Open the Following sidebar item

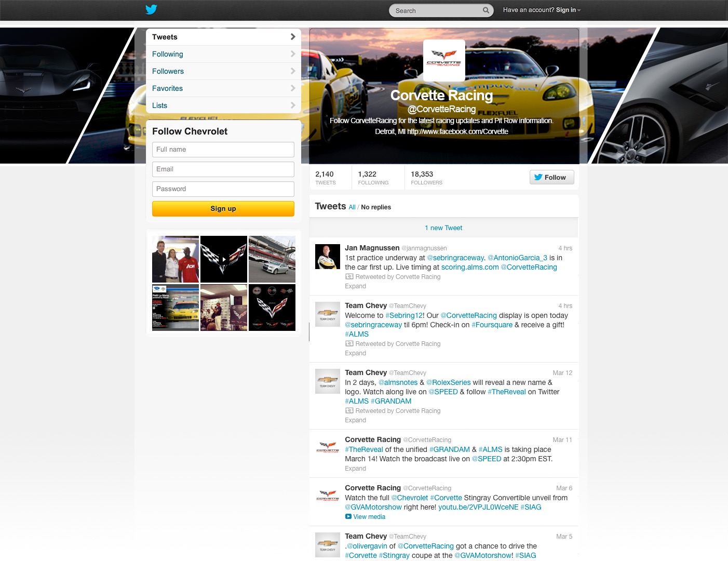tap(223, 54)
